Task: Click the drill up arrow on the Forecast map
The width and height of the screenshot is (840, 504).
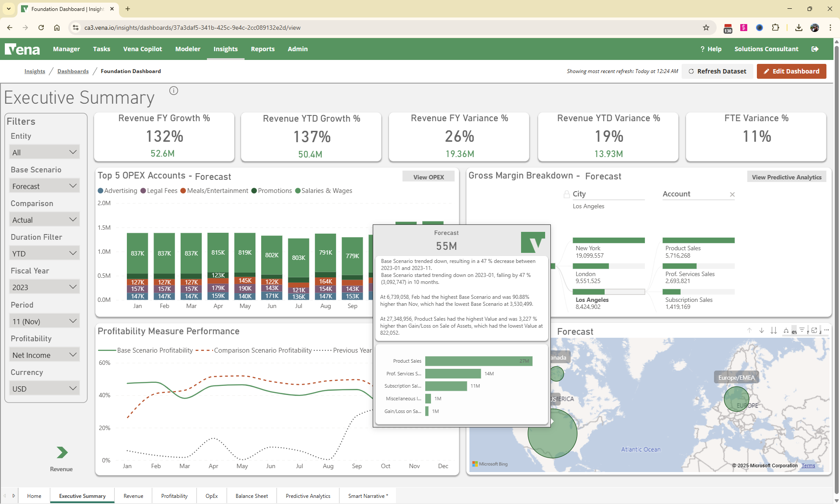Action: [749, 331]
